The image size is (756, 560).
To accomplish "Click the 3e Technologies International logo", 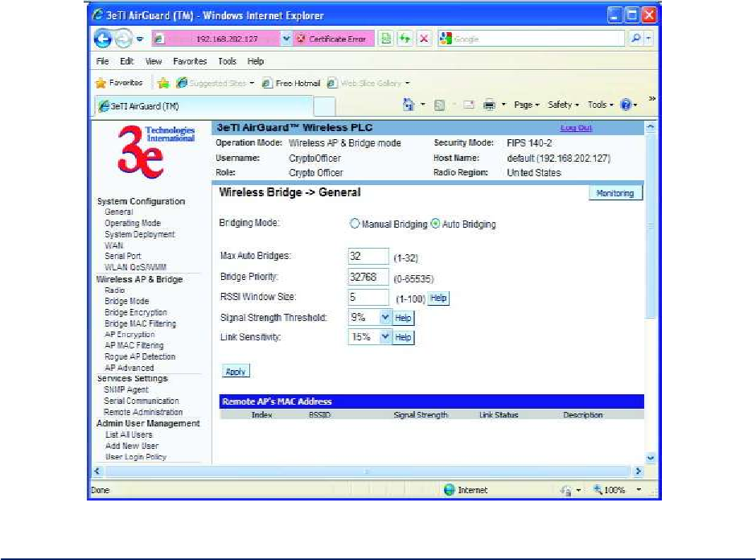I will (156, 151).
